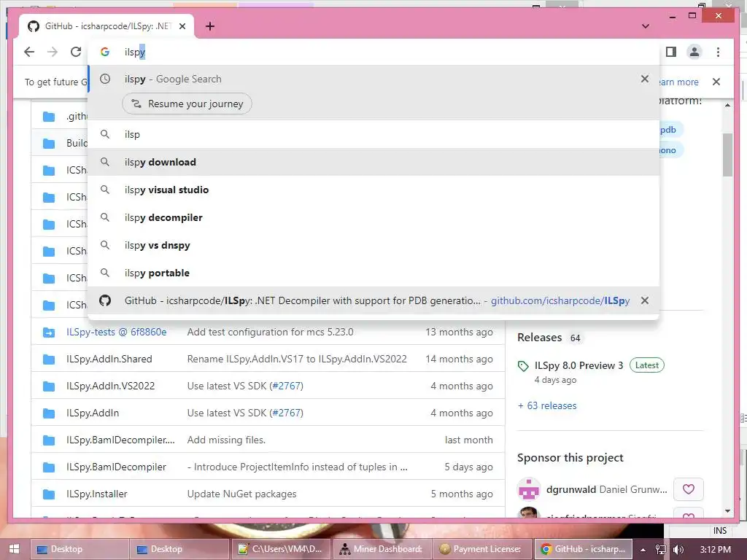Toggle the browser side panel icon
Image resolution: width=747 pixels, height=560 pixels.
tap(671, 52)
